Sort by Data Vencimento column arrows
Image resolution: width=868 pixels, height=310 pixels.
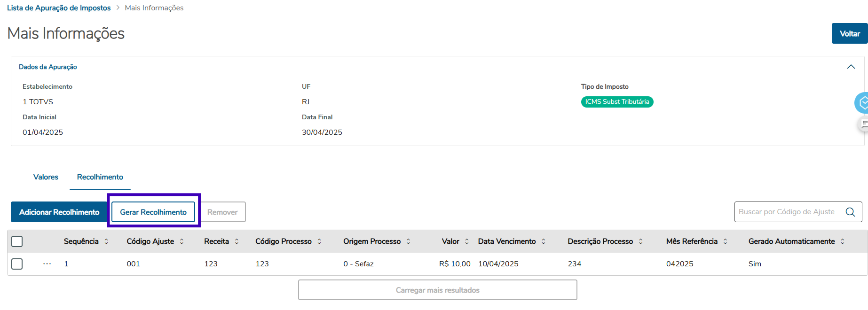point(544,241)
